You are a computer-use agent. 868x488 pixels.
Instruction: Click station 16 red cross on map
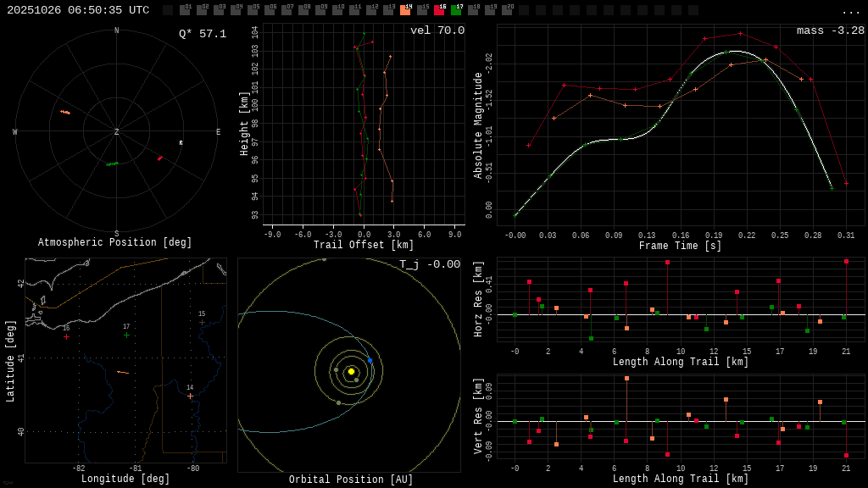tap(66, 336)
